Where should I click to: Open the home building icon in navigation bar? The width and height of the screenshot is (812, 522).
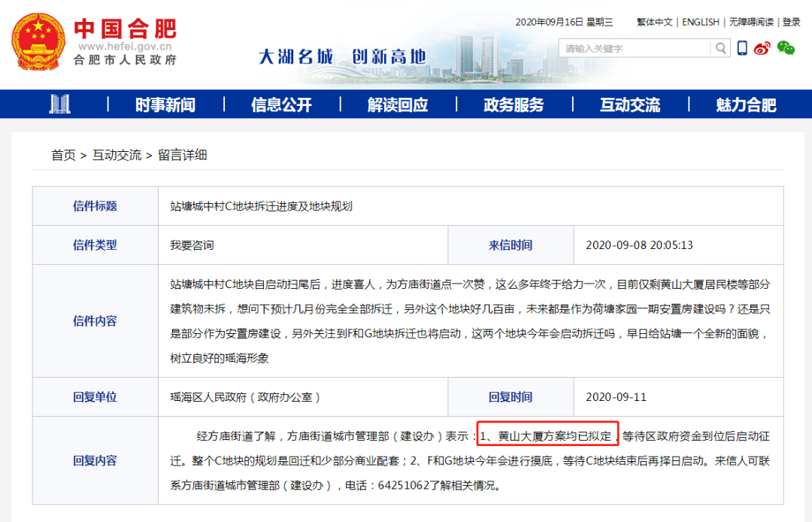coord(59,104)
